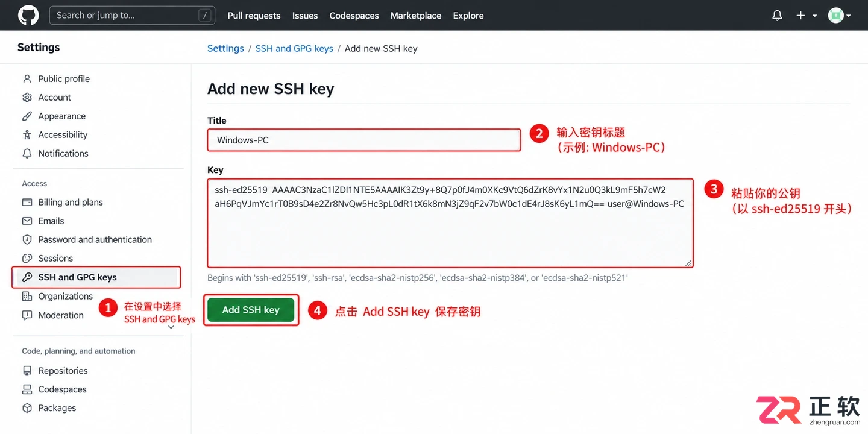Focus the Search or jump to field

[x=132, y=16]
